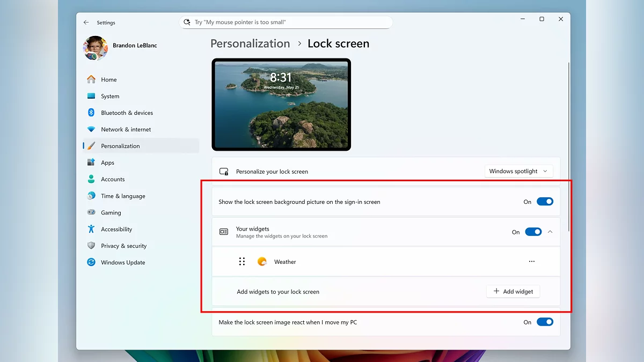Click the lock screen icon beside Personalize
The height and width of the screenshot is (362, 644).
(x=224, y=172)
